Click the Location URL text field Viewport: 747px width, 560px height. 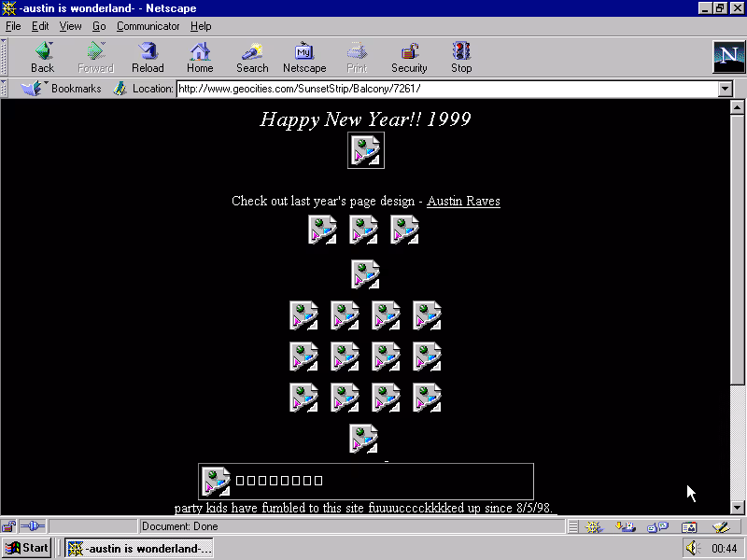click(446, 89)
